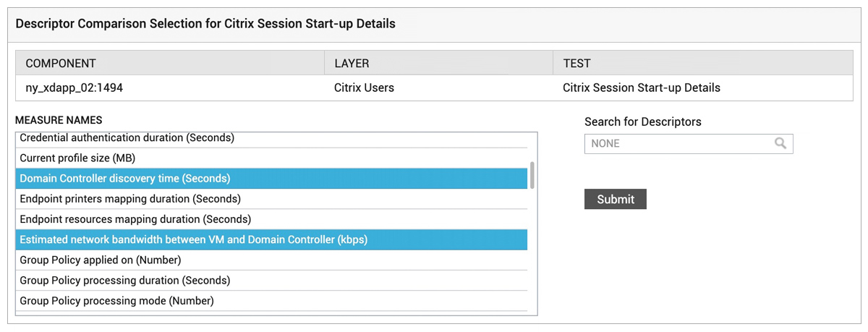The image size is (868, 332).
Task: Click the Submit button
Action: [x=616, y=199]
